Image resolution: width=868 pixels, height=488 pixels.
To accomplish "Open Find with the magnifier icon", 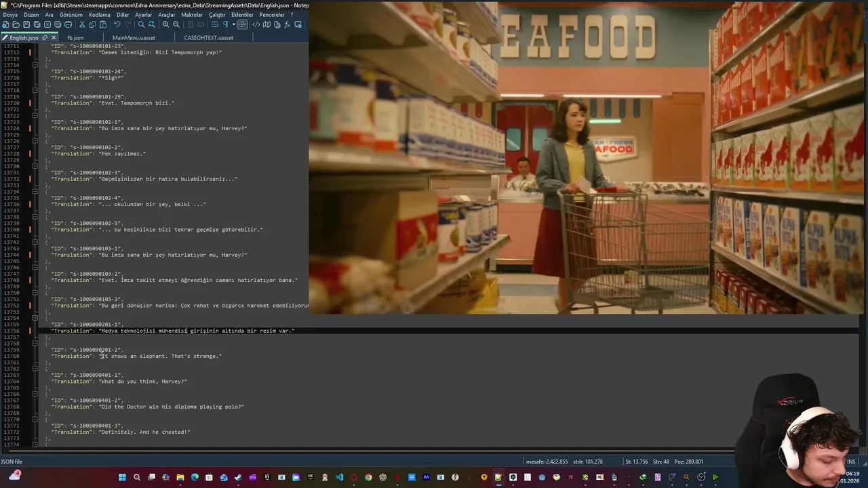I will pos(141,24).
